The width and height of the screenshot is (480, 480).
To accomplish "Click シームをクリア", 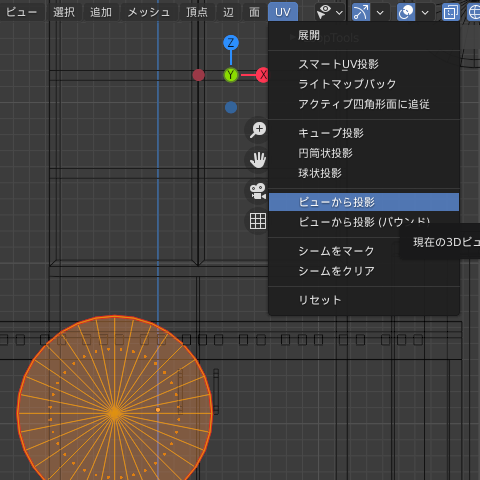I will [x=364, y=271].
